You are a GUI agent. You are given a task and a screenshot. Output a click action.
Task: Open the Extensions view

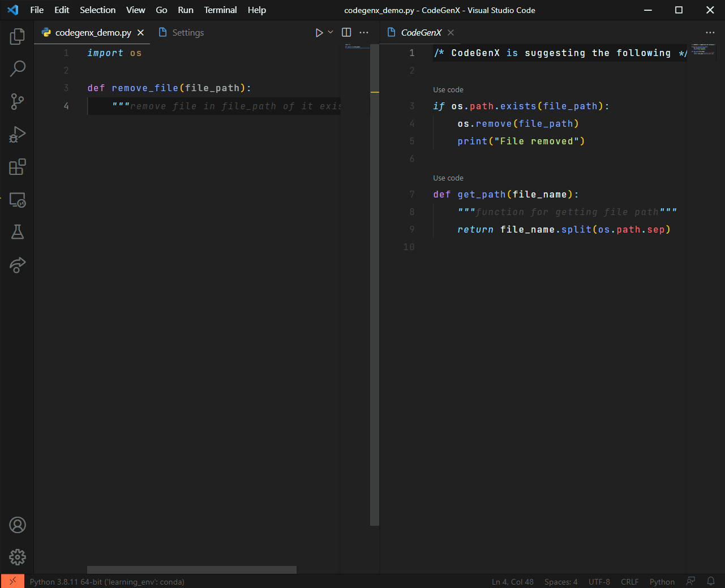point(18,167)
